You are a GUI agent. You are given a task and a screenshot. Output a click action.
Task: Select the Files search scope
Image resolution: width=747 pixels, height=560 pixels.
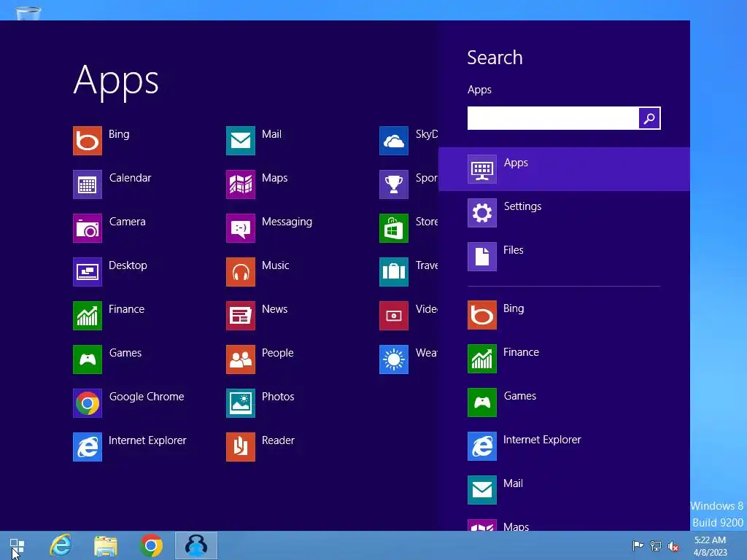click(564, 257)
